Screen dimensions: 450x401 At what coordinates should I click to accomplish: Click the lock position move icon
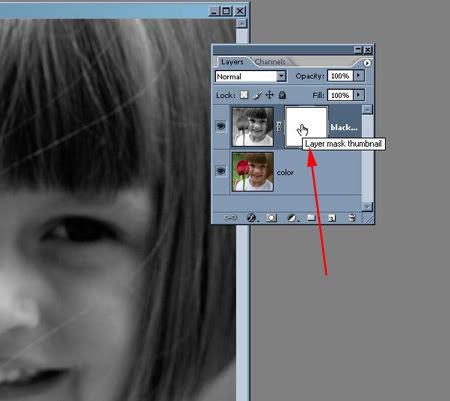pyautogui.click(x=269, y=95)
